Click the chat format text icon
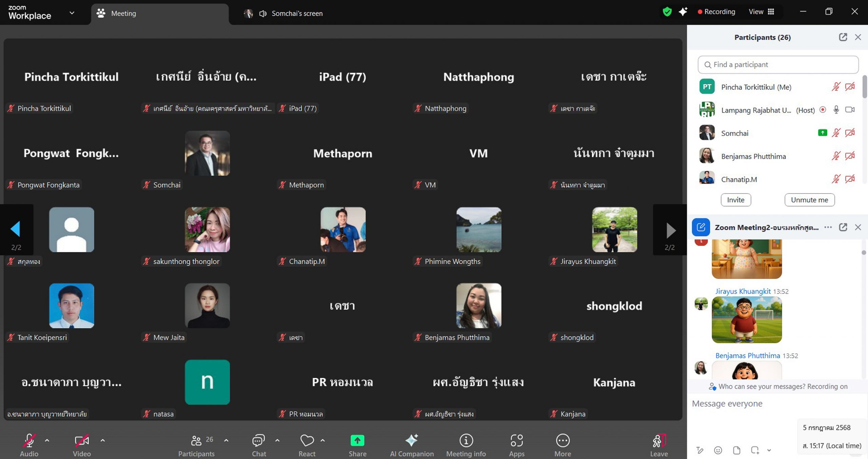Image resolution: width=868 pixels, height=459 pixels. click(x=700, y=450)
